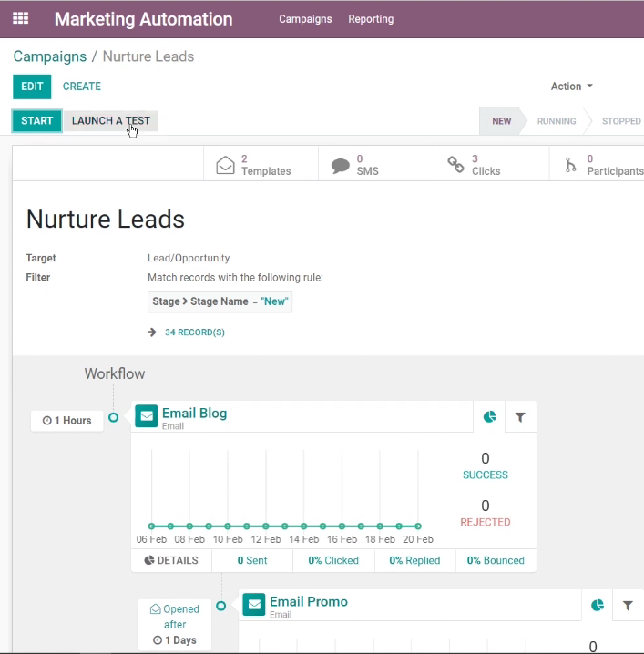Open Email Promo filter funnel icon
644x654 pixels.
628,605
